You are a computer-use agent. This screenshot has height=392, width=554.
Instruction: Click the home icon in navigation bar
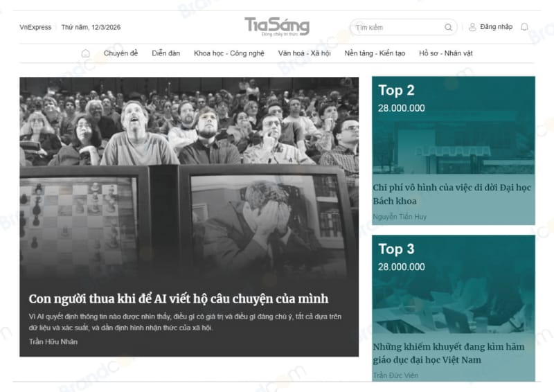tap(86, 53)
